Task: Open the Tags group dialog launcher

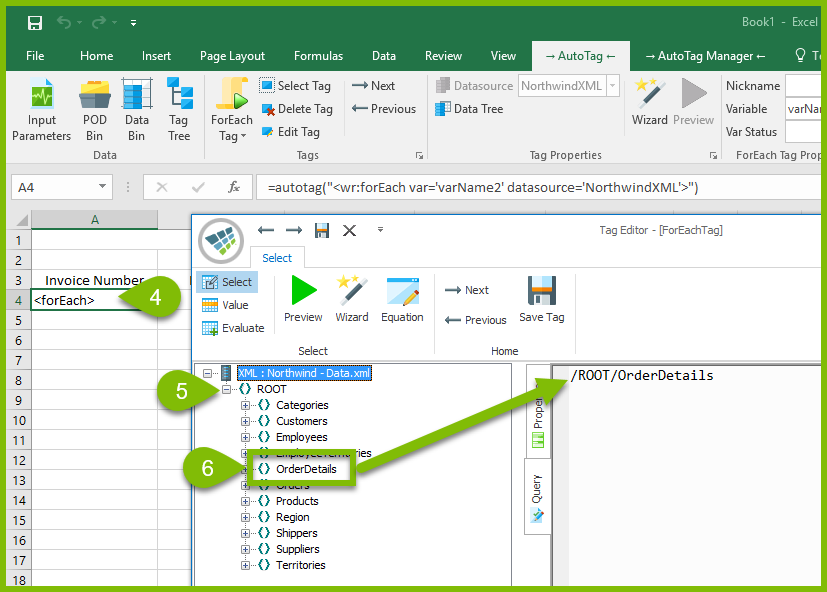Action: pos(419,155)
